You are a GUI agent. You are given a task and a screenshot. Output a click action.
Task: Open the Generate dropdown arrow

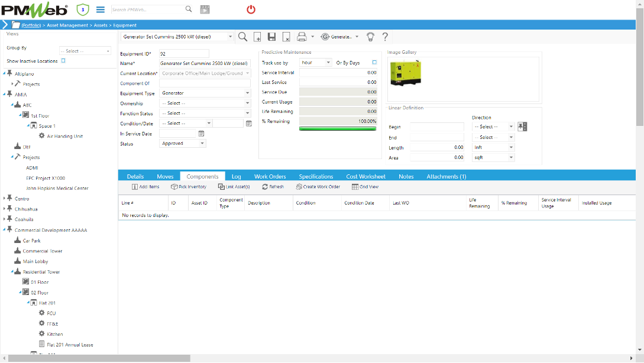pyautogui.click(x=357, y=37)
